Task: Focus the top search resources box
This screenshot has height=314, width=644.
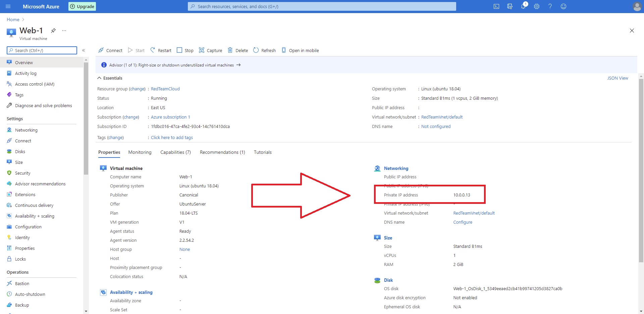Action: pyautogui.click(x=322, y=6)
